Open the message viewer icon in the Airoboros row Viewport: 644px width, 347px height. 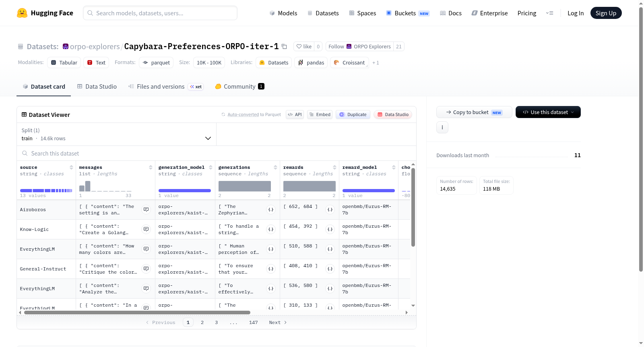[x=146, y=210]
